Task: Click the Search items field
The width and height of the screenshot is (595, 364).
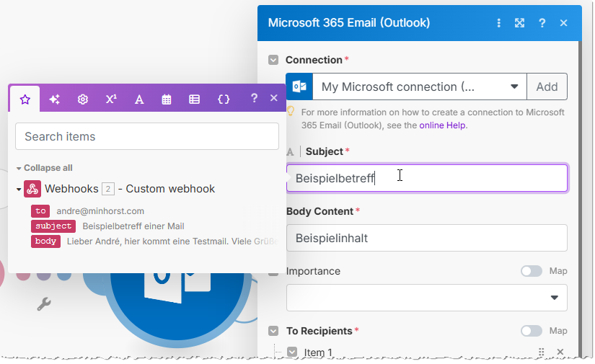Action: (x=146, y=136)
